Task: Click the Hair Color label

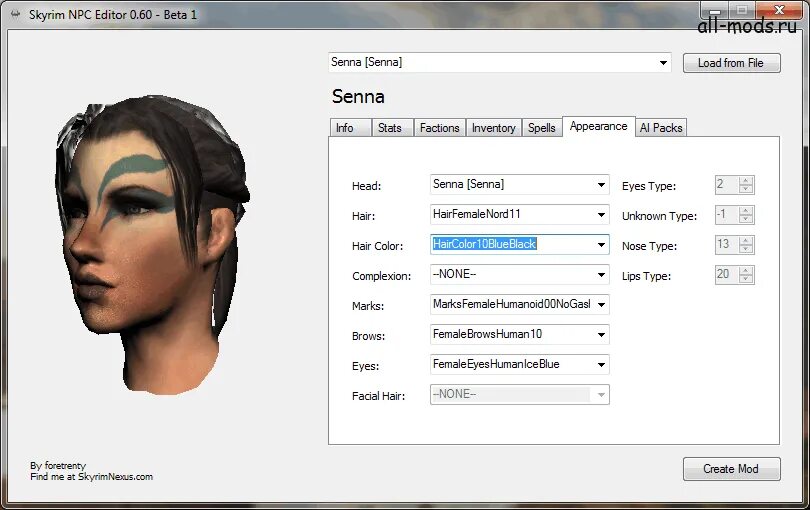Action: click(x=378, y=246)
